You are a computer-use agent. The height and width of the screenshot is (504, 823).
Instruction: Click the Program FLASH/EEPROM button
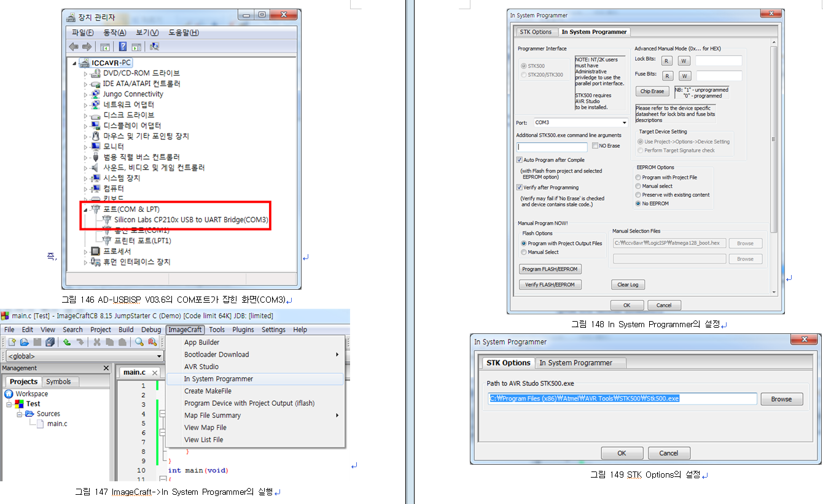tap(550, 269)
